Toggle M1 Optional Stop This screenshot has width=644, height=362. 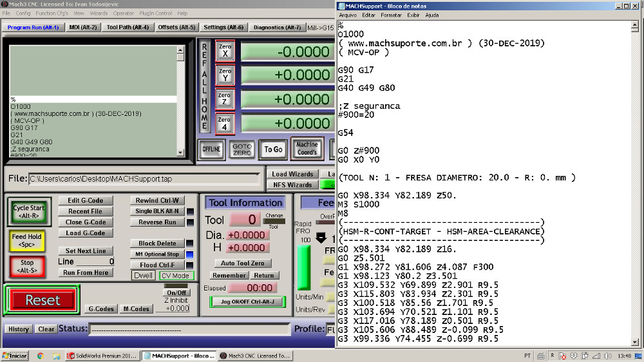point(157,254)
